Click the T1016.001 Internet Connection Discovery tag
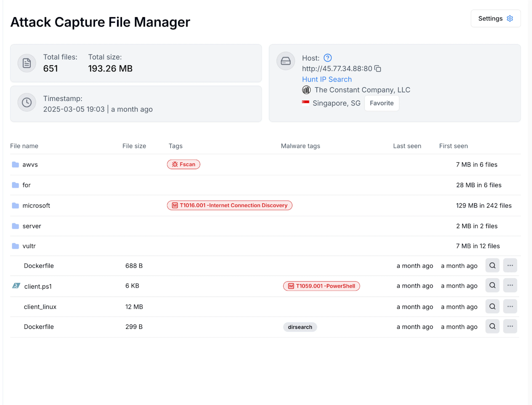 pyautogui.click(x=230, y=205)
